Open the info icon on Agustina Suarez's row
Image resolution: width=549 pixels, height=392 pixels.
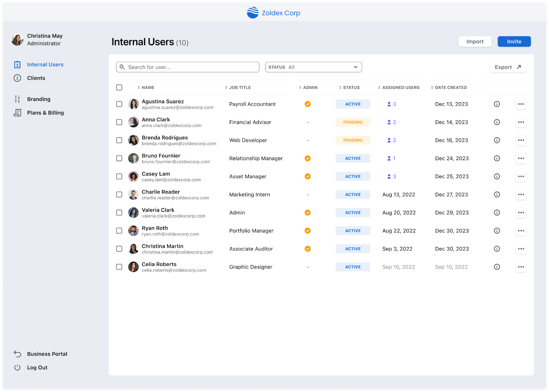497,104
